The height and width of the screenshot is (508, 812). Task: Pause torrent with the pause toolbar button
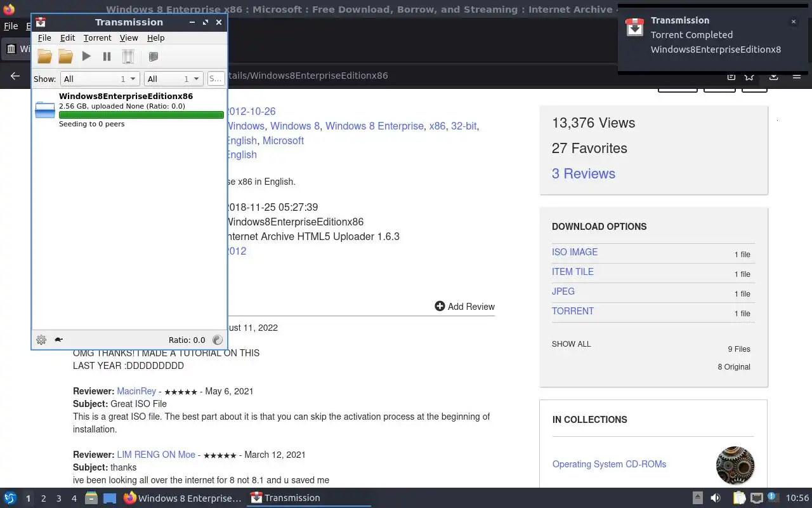tap(107, 57)
